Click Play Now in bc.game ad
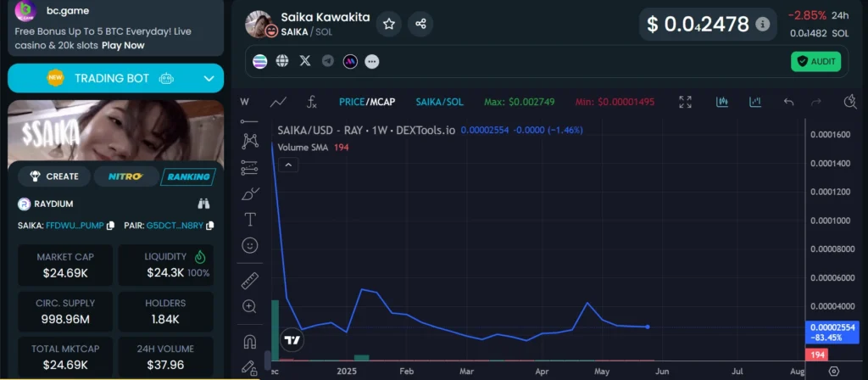This screenshot has height=380, width=868. point(123,46)
